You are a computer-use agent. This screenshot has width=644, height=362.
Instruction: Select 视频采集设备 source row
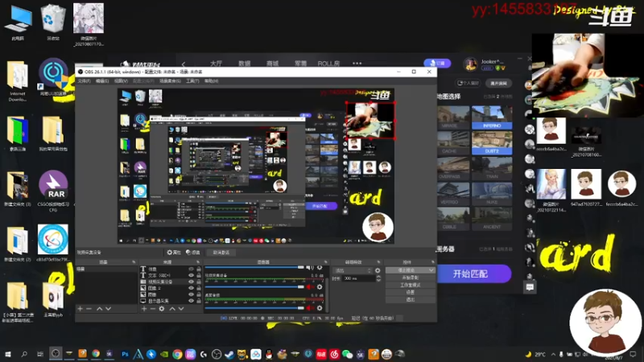click(171, 282)
